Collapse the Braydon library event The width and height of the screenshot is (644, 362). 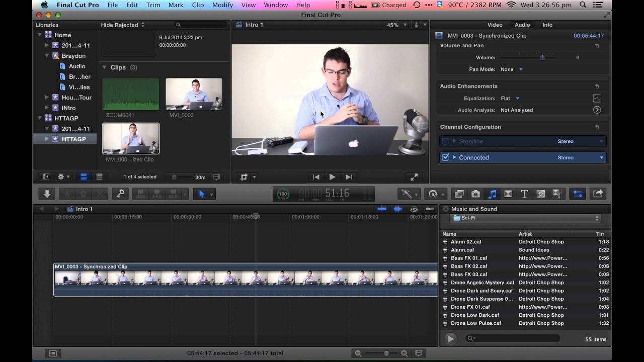tap(47, 56)
